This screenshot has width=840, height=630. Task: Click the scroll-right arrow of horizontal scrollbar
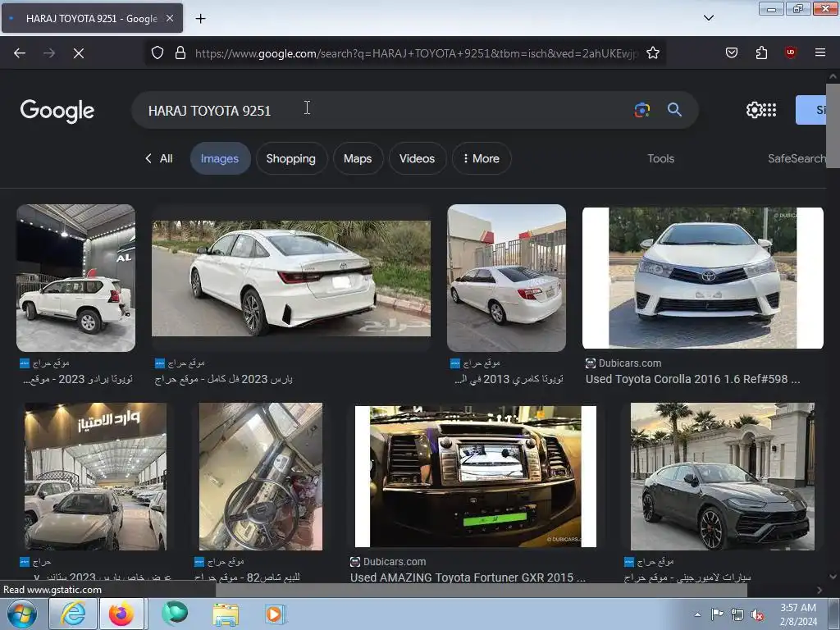point(819,590)
